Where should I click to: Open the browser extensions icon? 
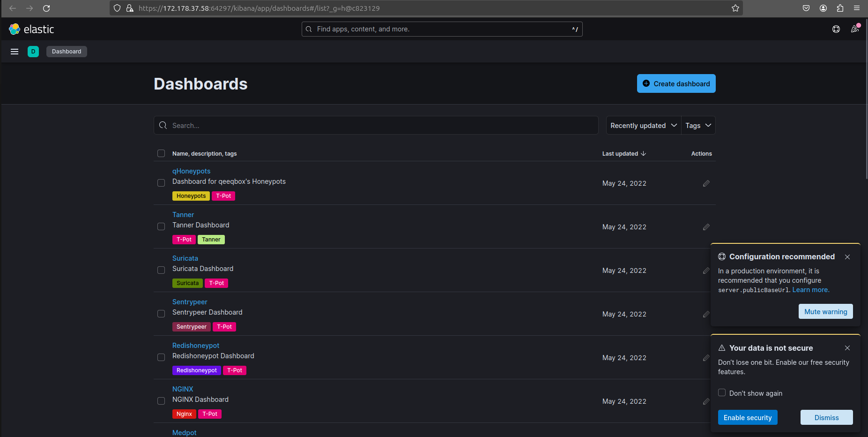click(840, 8)
